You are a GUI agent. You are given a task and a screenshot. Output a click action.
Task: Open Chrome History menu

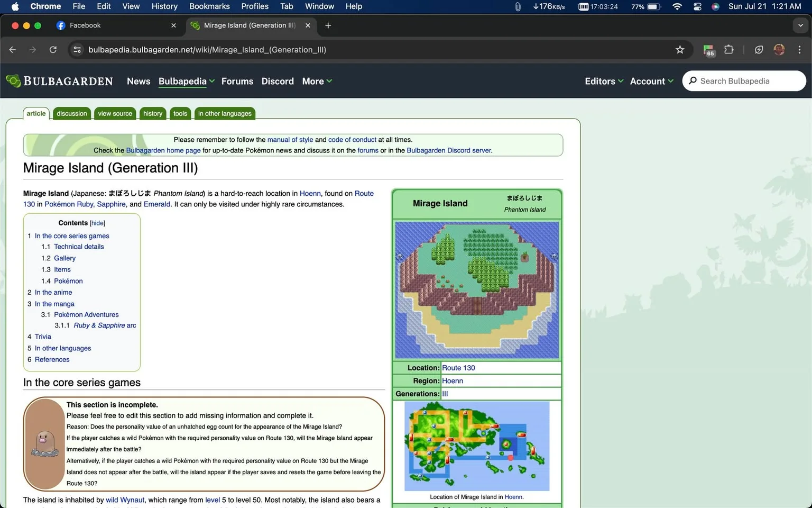pos(164,6)
